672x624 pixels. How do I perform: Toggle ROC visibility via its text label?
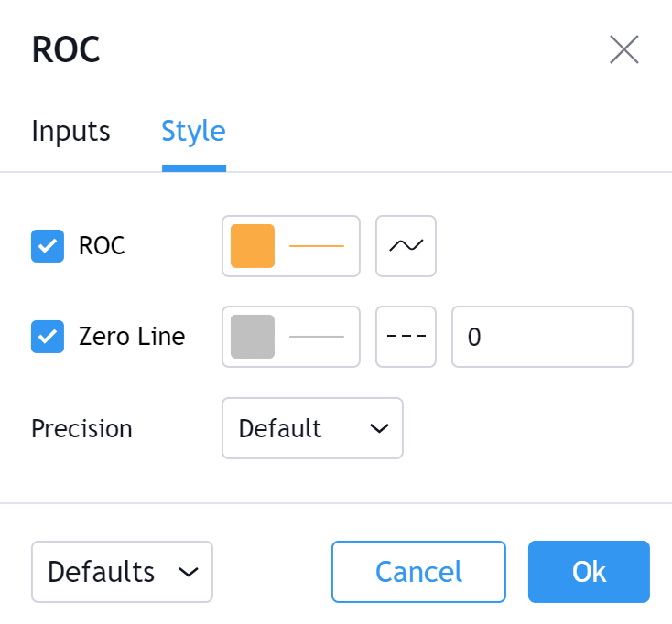(x=102, y=246)
